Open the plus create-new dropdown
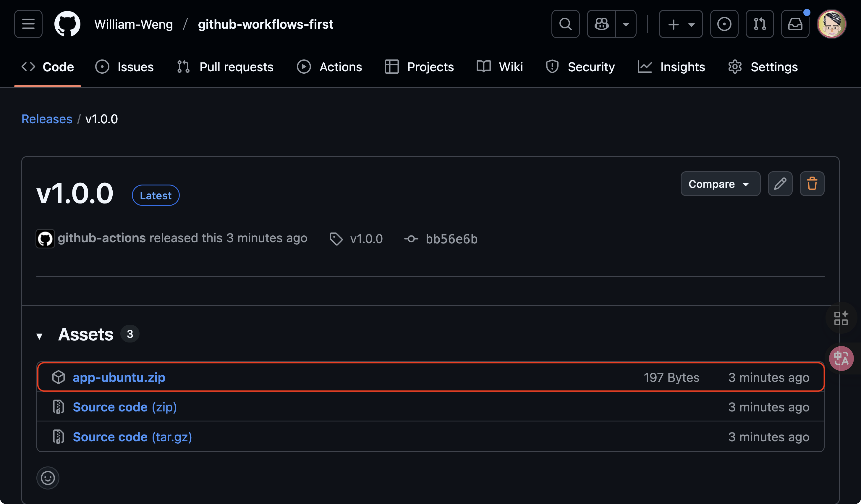Image resolution: width=861 pixels, height=504 pixels. coord(681,24)
